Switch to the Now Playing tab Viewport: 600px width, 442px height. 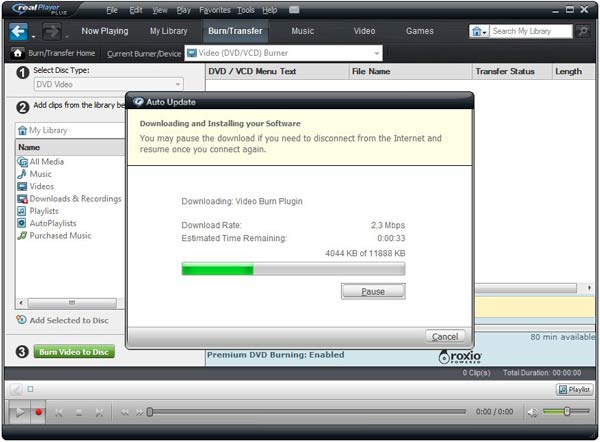coord(105,31)
